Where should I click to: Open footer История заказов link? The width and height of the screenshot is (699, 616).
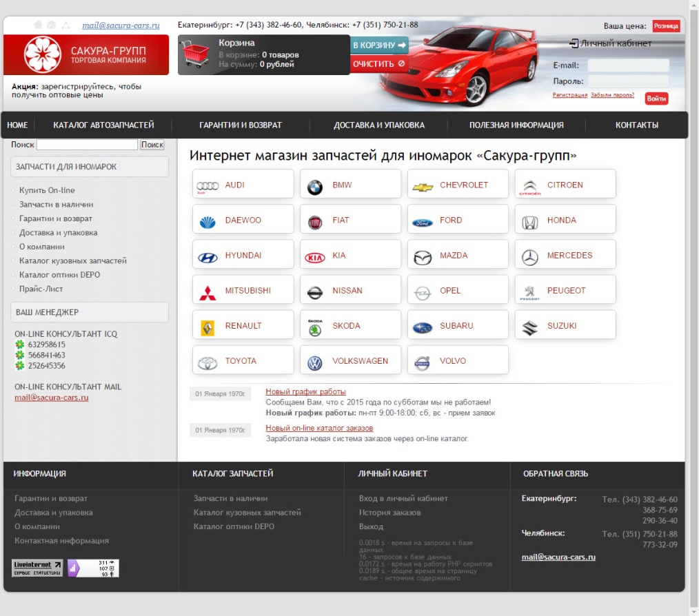[390, 513]
